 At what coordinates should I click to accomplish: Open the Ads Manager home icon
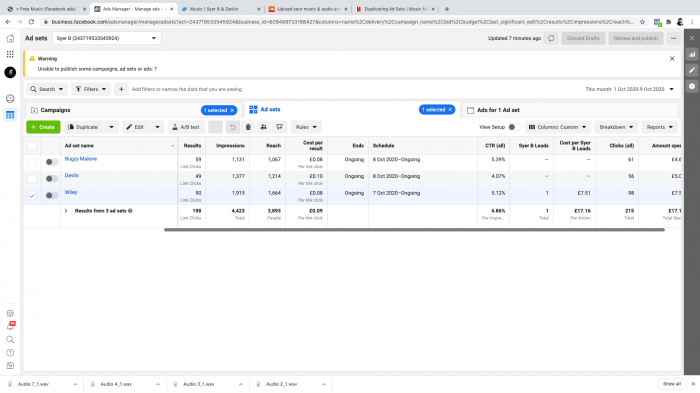[10, 38]
